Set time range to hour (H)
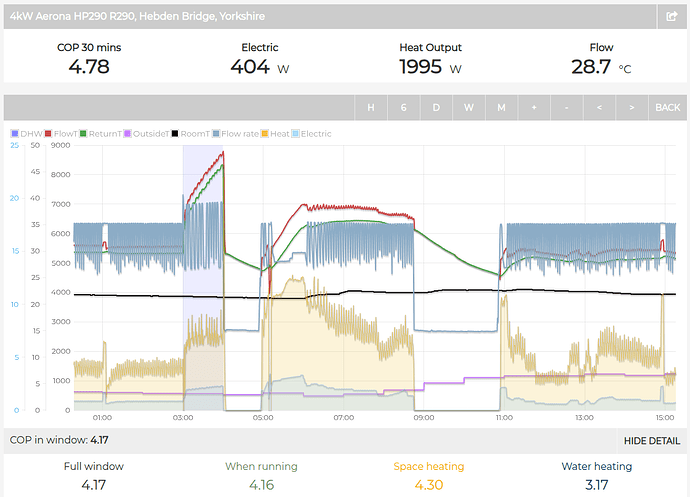The width and height of the screenshot is (690, 497). (x=371, y=107)
